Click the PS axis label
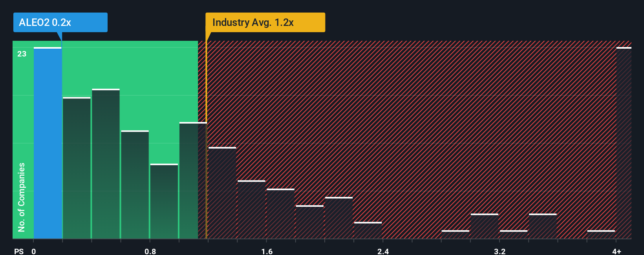The image size is (644, 255). point(19,251)
